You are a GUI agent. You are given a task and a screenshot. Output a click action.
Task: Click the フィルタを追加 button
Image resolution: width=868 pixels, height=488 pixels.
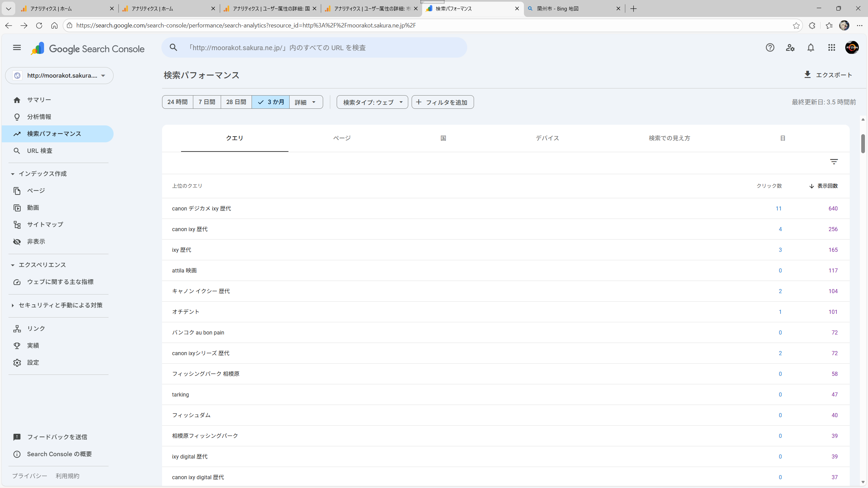[442, 102]
